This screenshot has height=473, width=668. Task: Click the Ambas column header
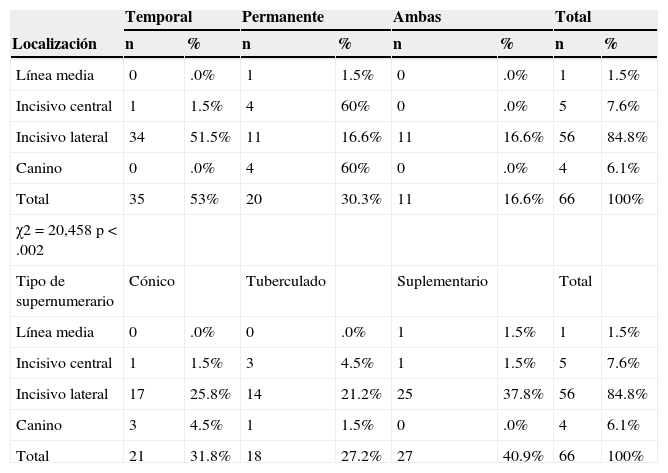417,17
